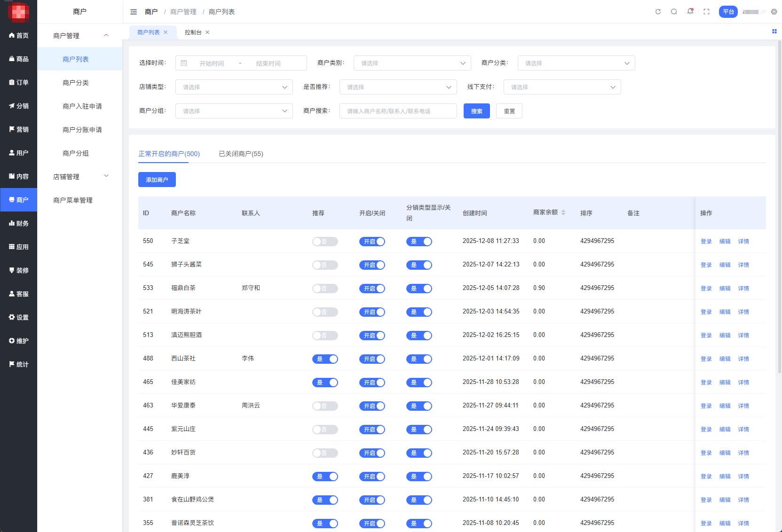The width and height of the screenshot is (782, 532).
Task: Click the 添加商户 button
Action: point(157,180)
